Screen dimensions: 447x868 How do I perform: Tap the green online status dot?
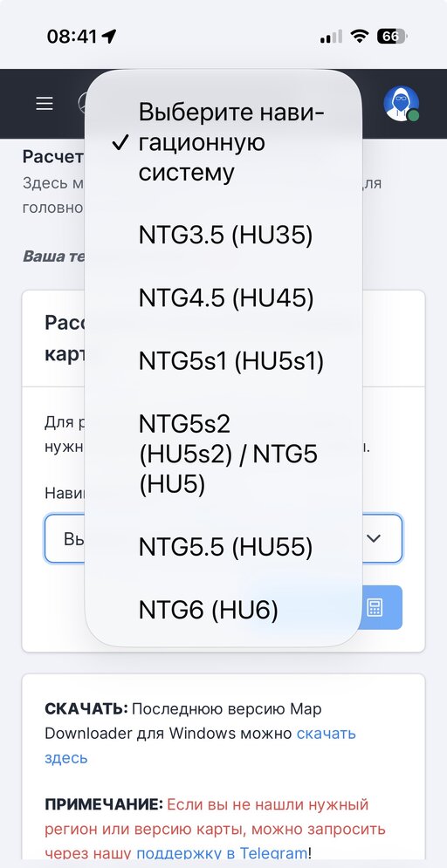413,115
